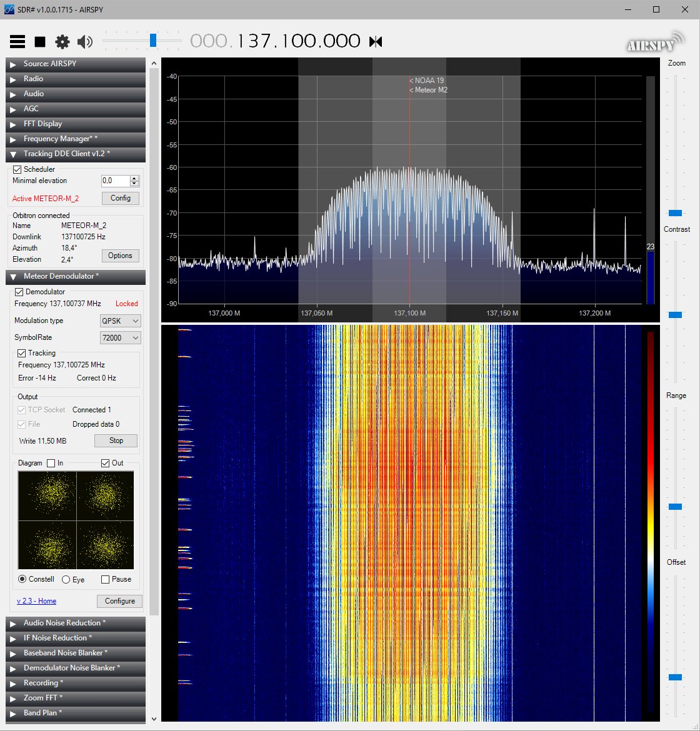Click the Write 11,50 MB text
The height and width of the screenshot is (731, 700).
(42, 441)
